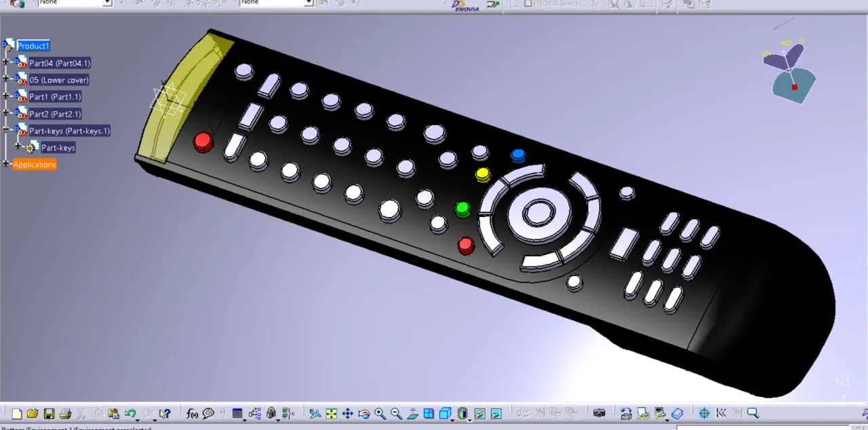
Task: Expand the Applications tree node
Action: coord(6,164)
